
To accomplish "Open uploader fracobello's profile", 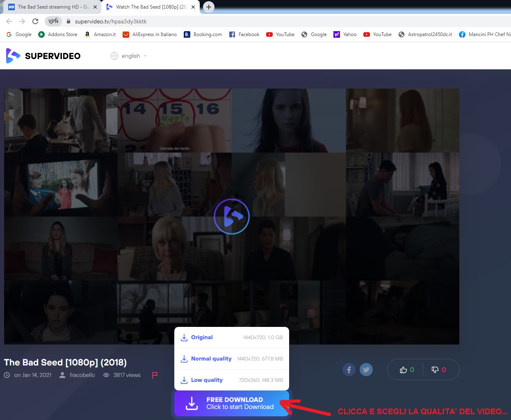I will point(82,375).
